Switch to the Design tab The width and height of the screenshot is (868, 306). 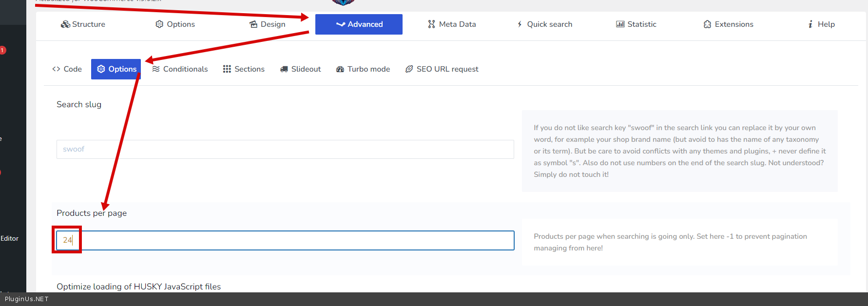point(267,24)
